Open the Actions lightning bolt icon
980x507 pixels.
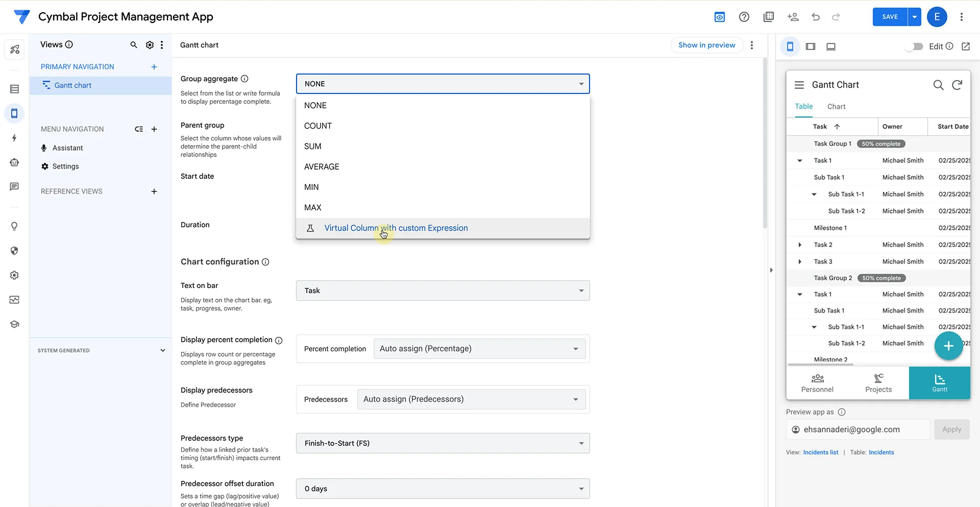click(x=14, y=138)
